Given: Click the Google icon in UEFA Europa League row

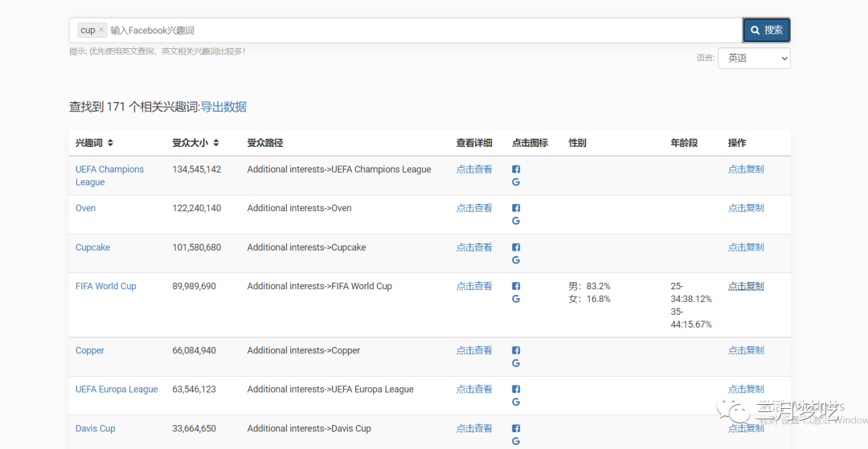Looking at the screenshot, I should click(x=516, y=402).
